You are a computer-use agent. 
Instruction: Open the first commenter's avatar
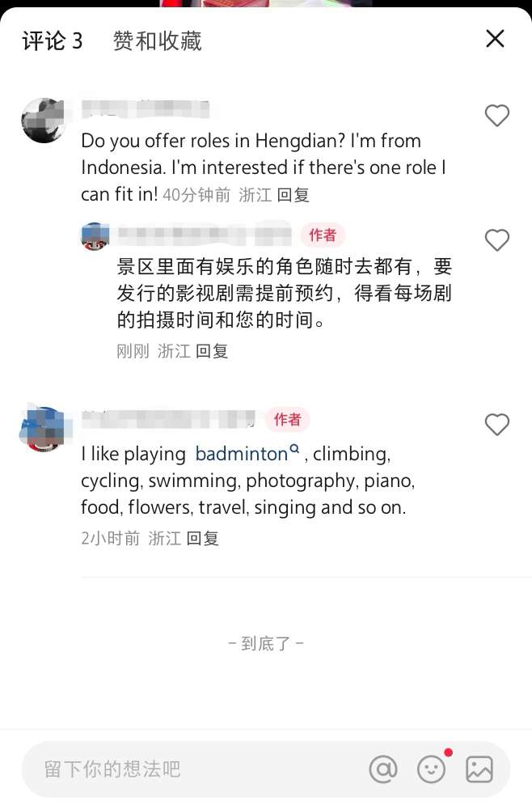point(44,121)
